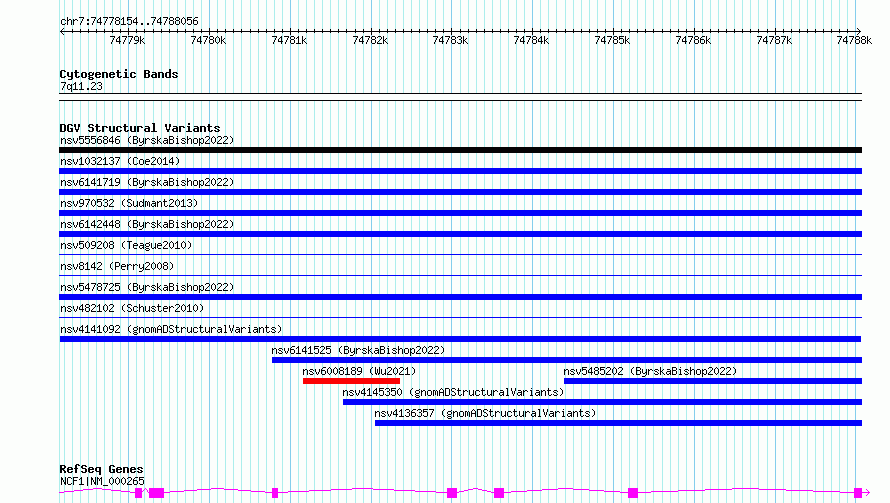Open the nsv6141719 (ByrskaBishop2022) label
Viewport: 890px width, 503px height.
(147, 182)
